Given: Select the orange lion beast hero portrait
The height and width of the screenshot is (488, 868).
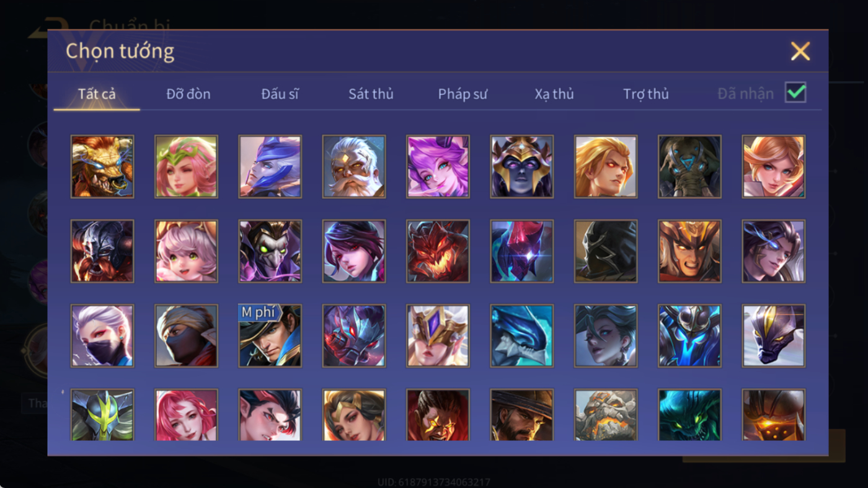Looking at the screenshot, I should [x=102, y=167].
